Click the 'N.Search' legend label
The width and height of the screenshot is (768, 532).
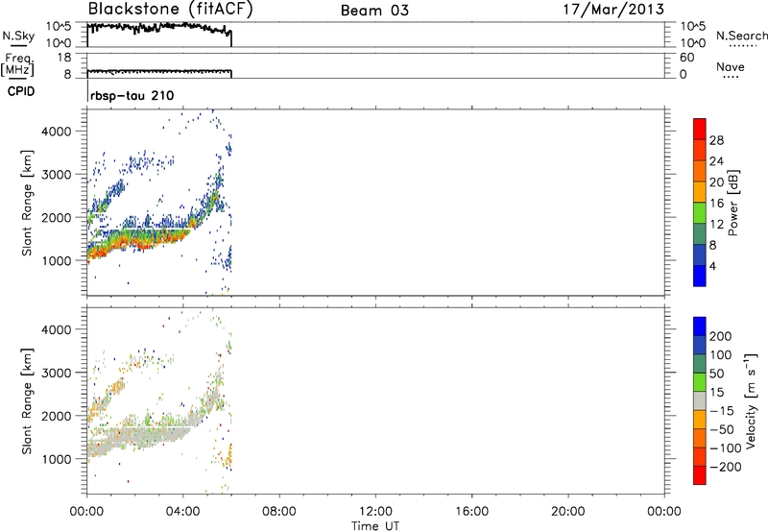pyautogui.click(x=741, y=36)
